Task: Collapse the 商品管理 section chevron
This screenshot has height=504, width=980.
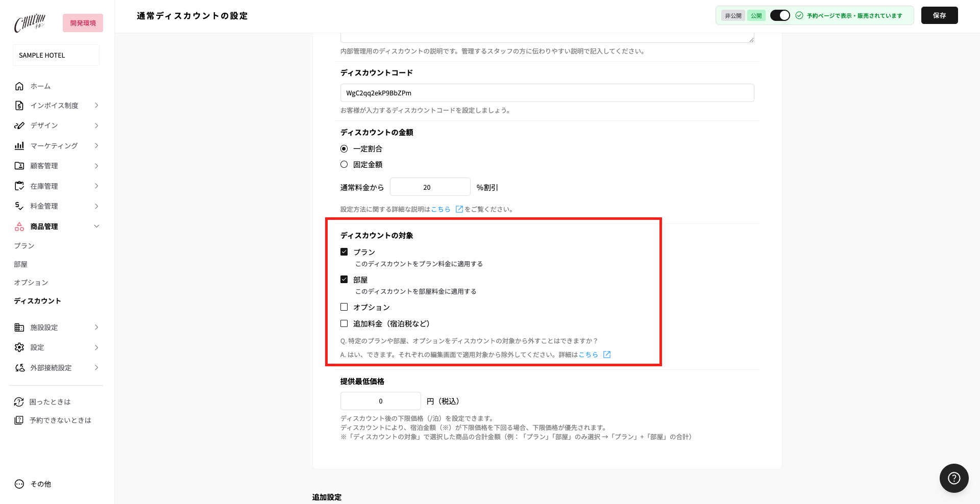Action: 96,226
